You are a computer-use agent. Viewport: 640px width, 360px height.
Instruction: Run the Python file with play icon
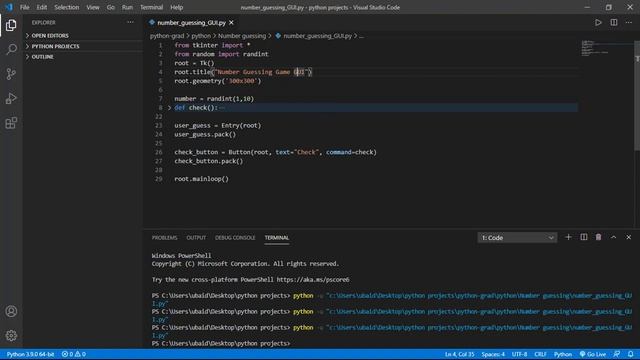598,22
